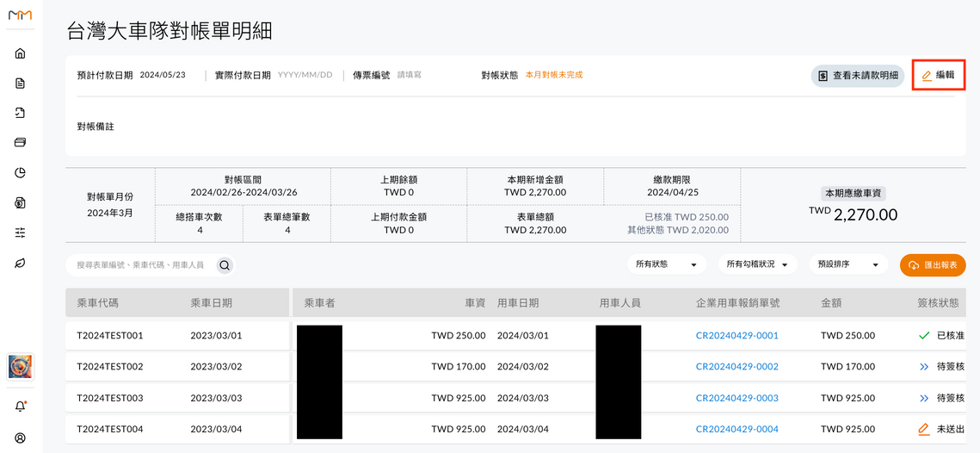Screen dimensions: 980x453
Task: Open the sliders settings icon in sidebar
Action: [20, 233]
